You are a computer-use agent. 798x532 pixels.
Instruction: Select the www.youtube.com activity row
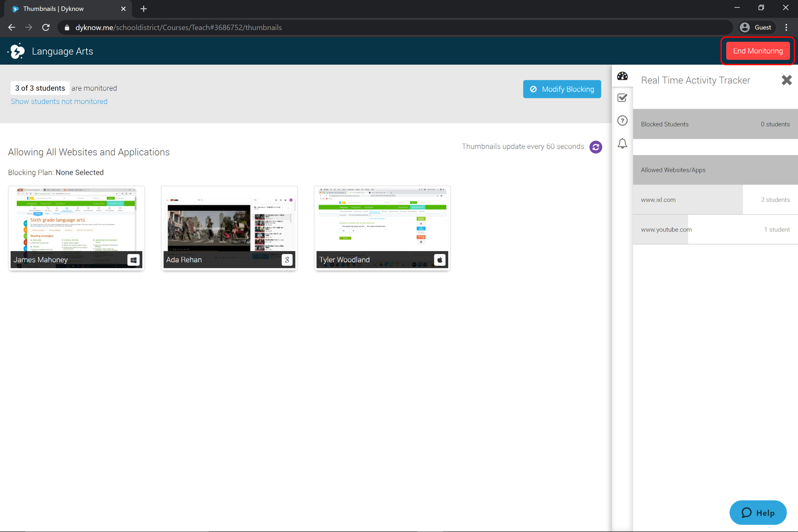pos(715,229)
